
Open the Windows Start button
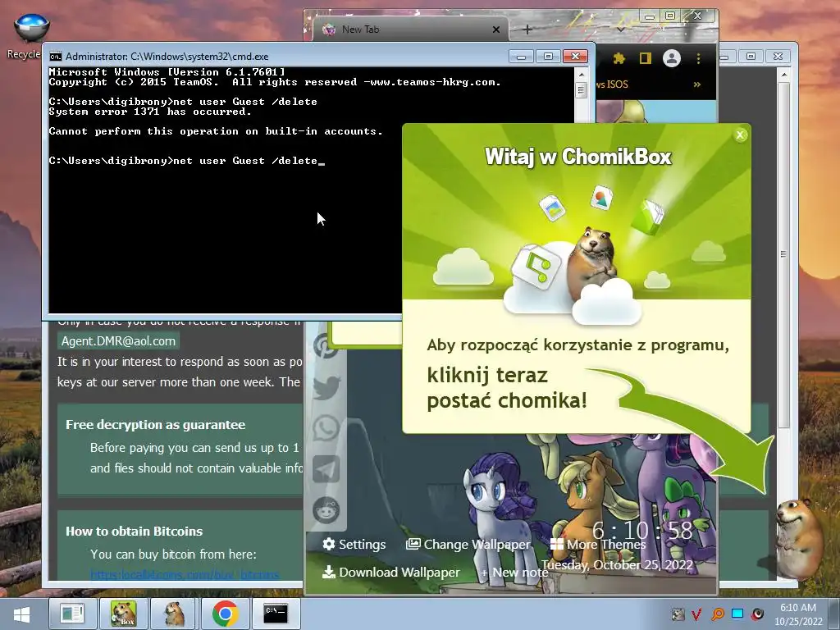pyautogui.click(x=22, y=614)
